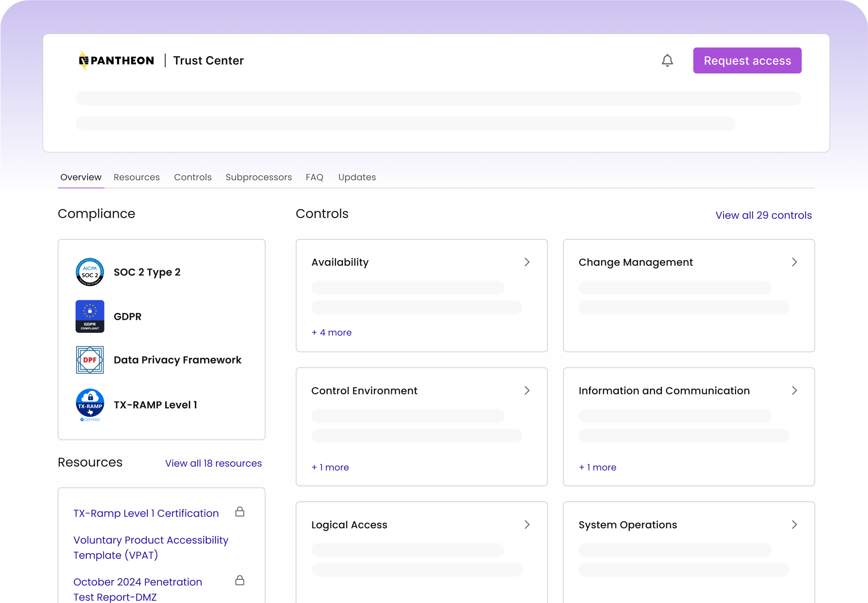The width and height of the screenshot is (868, 603).
Task: Open the Subprocessors tab
Action: point(258,177)
